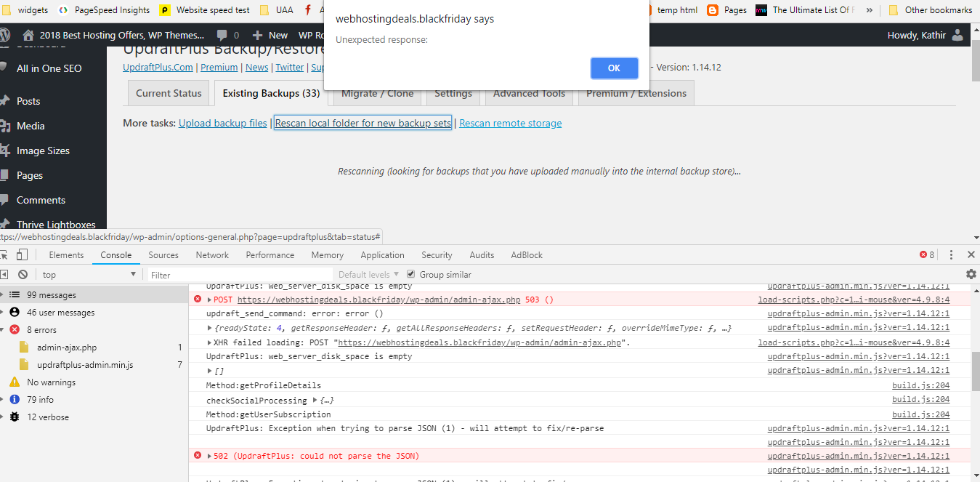Open console settings gear icon
The image size is (980, 482).
pos(971,274)
